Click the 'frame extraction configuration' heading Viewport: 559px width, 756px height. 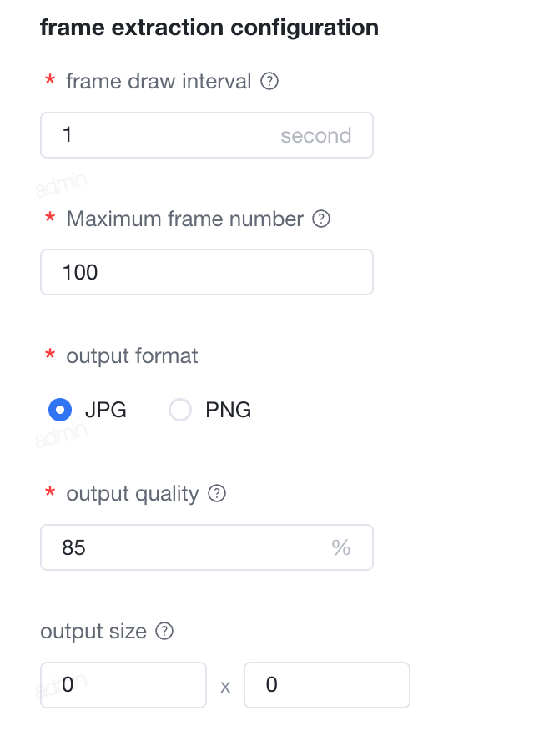(x=209, y=28)
